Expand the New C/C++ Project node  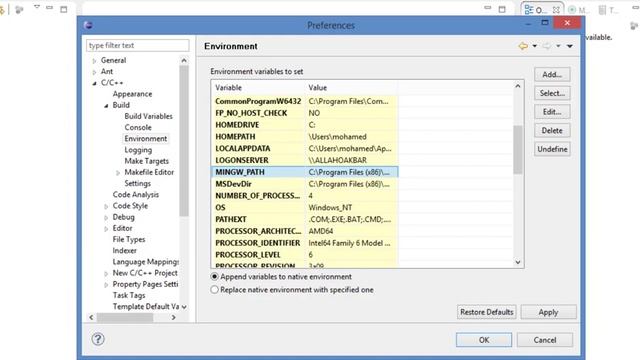tap(106, 273)
